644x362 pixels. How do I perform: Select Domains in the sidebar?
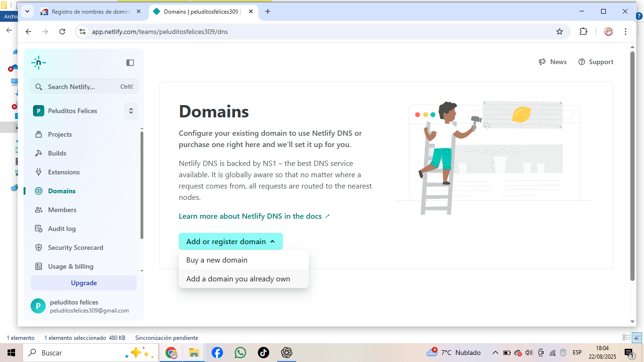pyautogui.click(x=62, y=191)
